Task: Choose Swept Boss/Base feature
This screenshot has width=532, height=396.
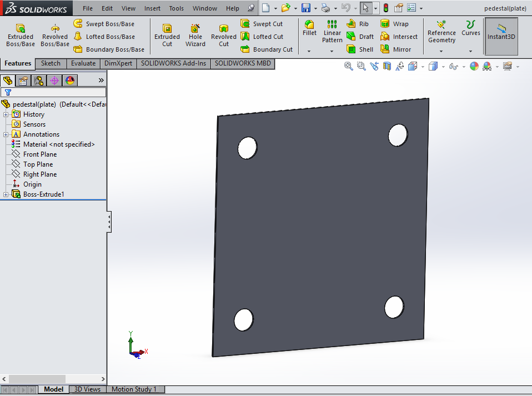Action: point(104,24)
